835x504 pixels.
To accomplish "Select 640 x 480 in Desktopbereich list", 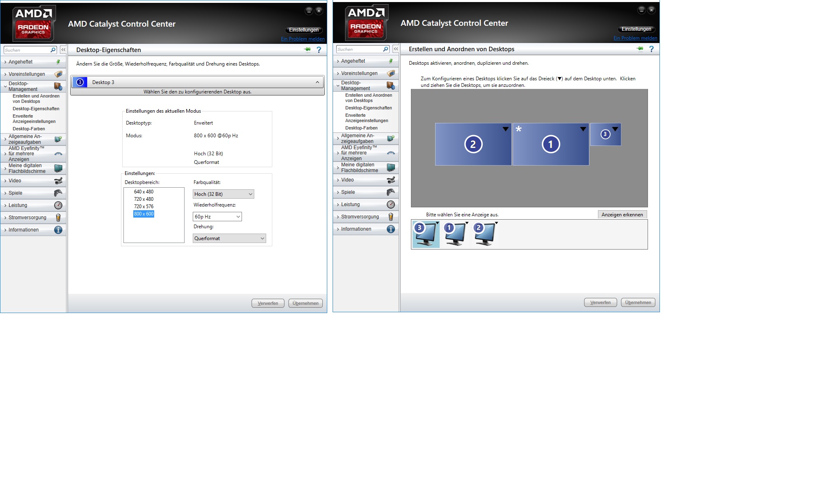I will (x=144, y=192).
